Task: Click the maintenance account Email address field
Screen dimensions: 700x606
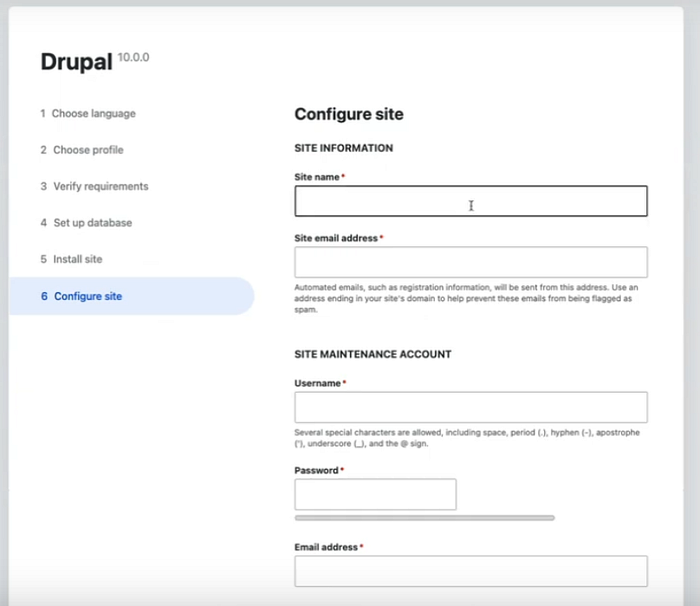Action: click(470, 571)
